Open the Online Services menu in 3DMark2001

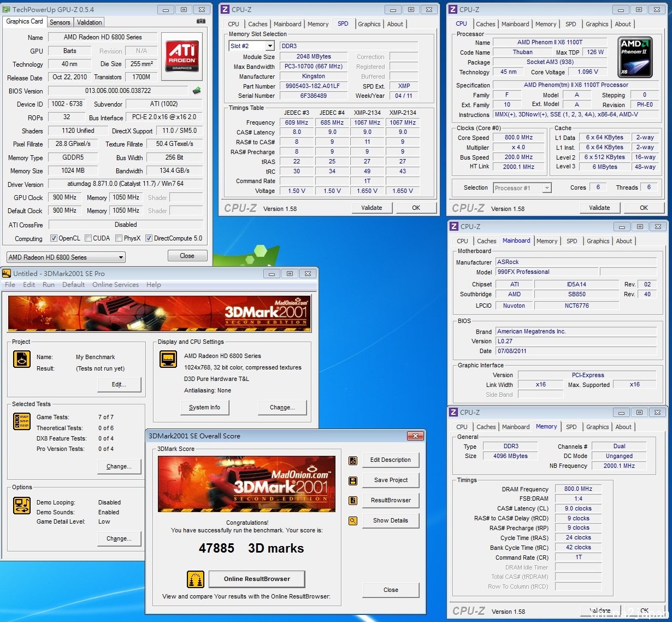click(116, 285)
